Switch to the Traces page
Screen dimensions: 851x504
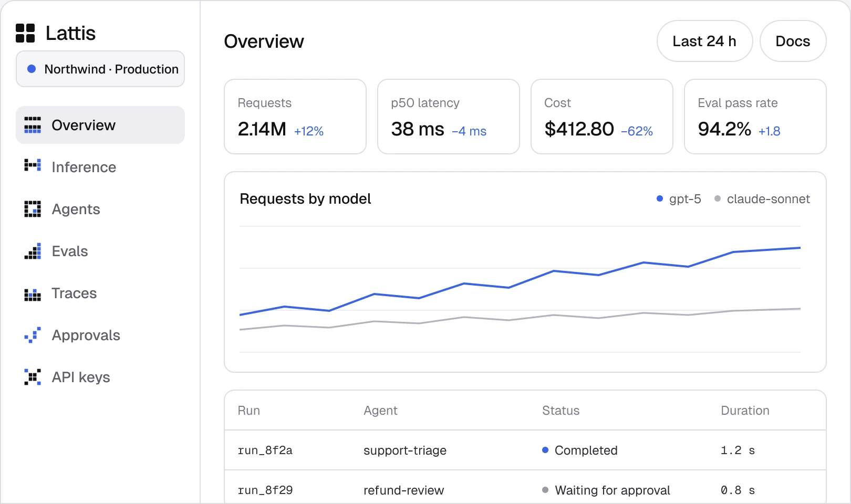pyautogui.click(x=100, y=293)
